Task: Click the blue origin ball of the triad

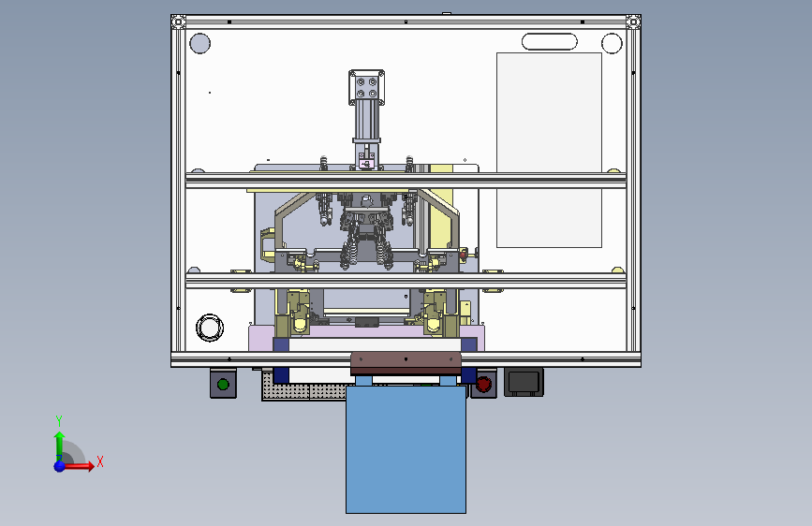Action: coord(60,466)
